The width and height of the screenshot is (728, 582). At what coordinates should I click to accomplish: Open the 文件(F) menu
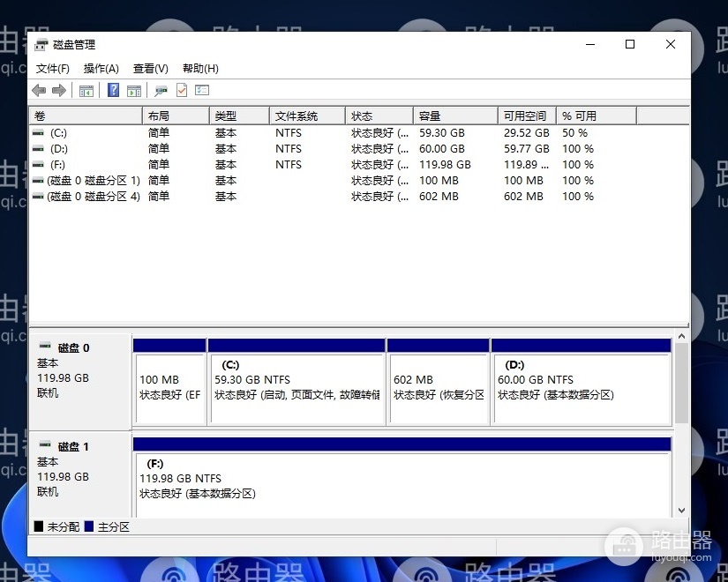[x=53, y=69]
